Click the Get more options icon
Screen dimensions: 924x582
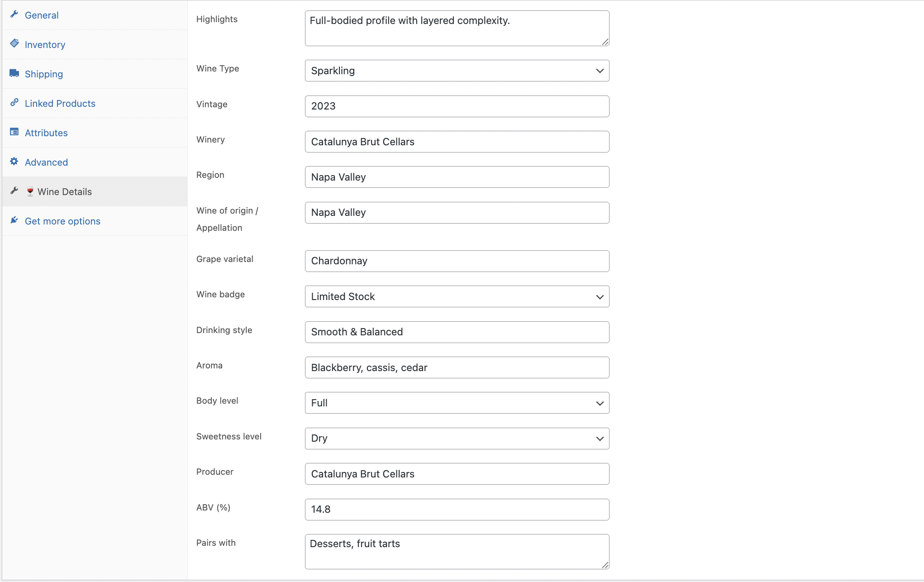[14, 220]
